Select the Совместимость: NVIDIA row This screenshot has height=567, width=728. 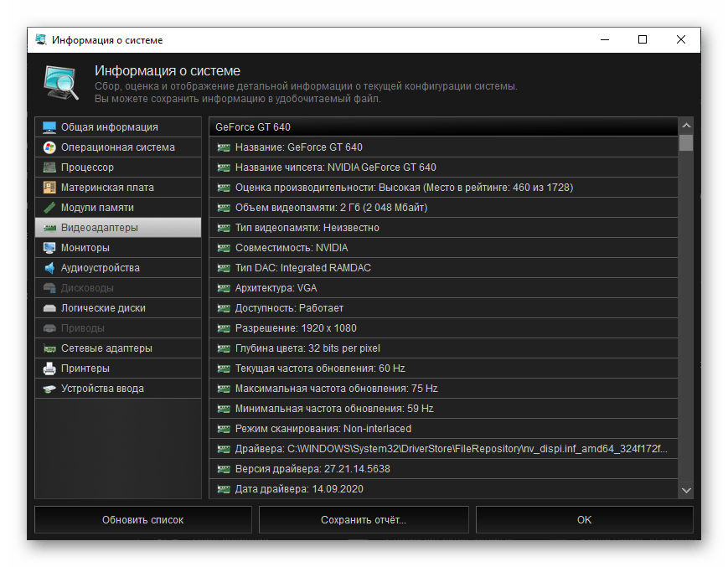[x=443, y=248]
